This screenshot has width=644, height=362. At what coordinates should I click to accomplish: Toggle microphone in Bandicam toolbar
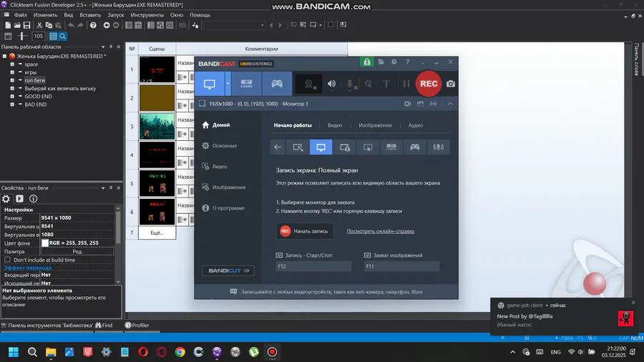click(x=351, y=84)
